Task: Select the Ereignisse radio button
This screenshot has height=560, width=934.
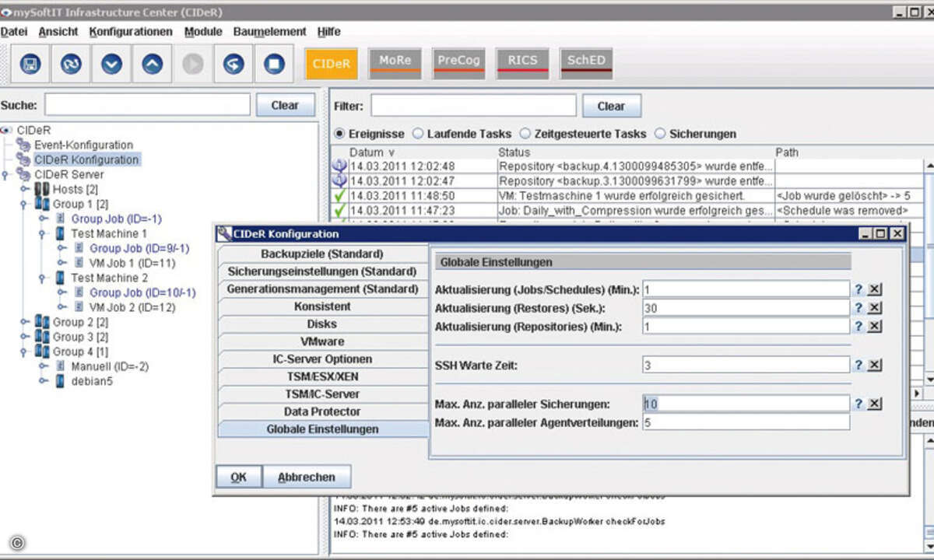Action: [x=339, y=134]
